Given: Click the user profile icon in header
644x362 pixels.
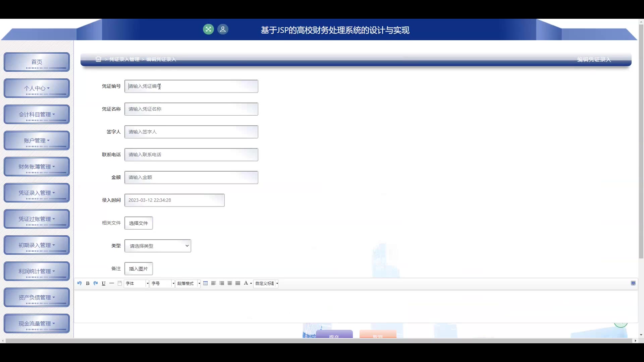Looking at the screenshot, I should [x=223, y=29].
